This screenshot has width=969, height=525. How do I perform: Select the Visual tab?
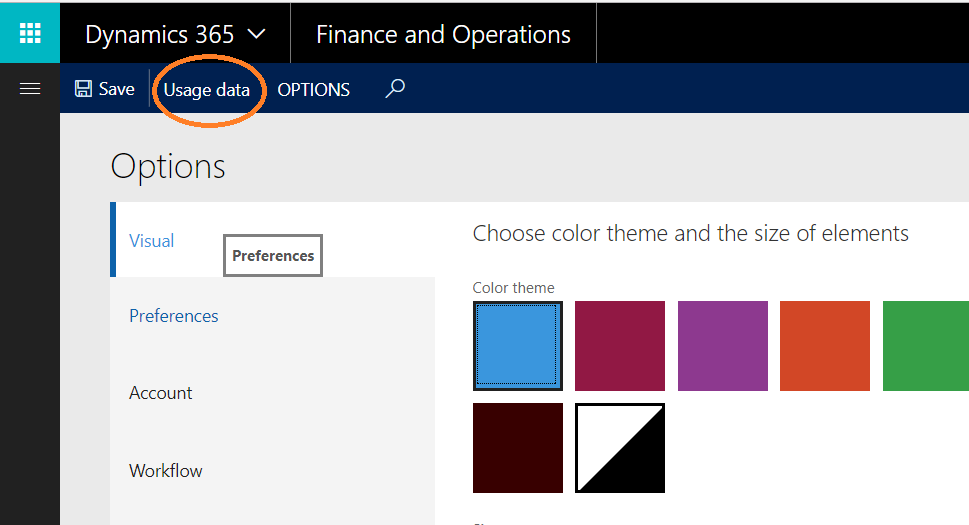coord(152,241)
